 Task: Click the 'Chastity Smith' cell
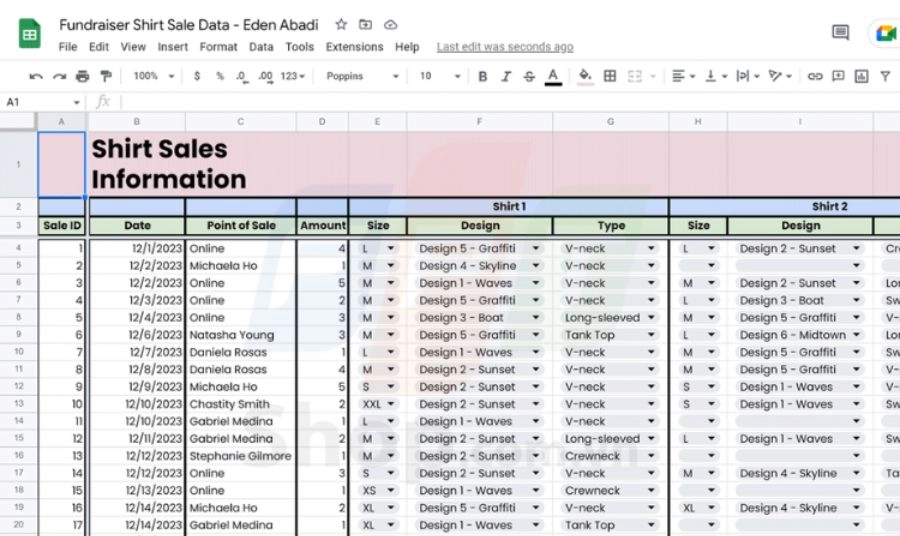point(240,404)
